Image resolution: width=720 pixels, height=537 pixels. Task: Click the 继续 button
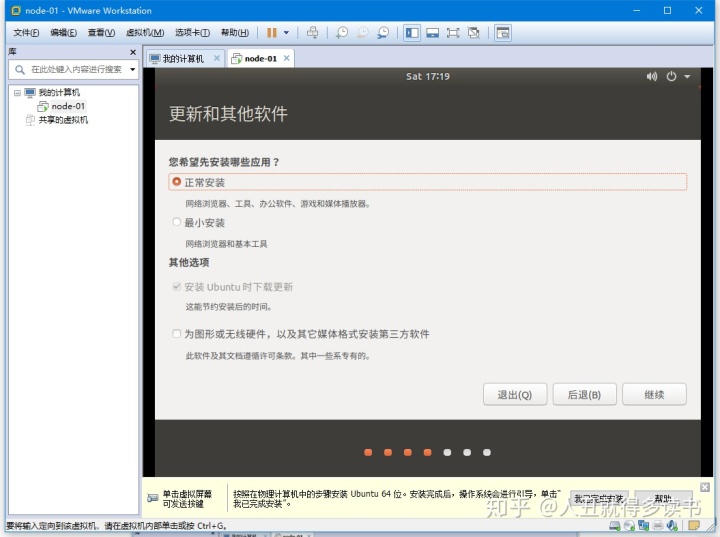tap(654, 395)
